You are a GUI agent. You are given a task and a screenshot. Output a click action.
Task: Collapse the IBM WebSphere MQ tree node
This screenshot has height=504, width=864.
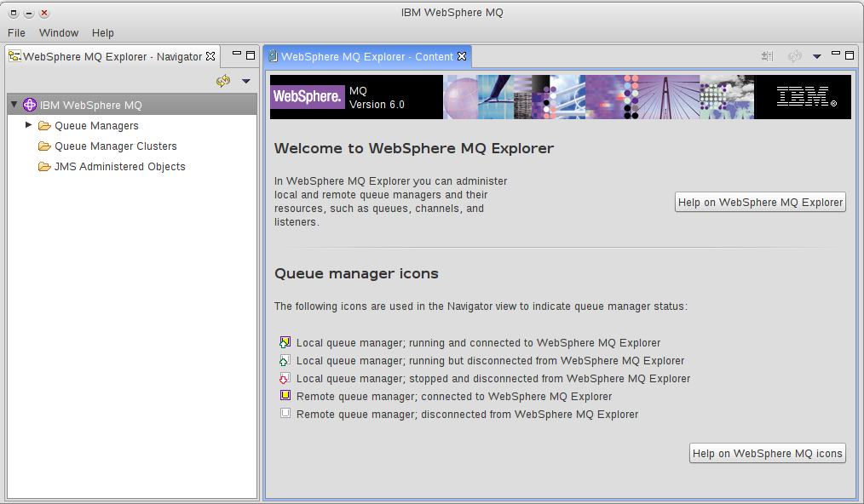14,104
